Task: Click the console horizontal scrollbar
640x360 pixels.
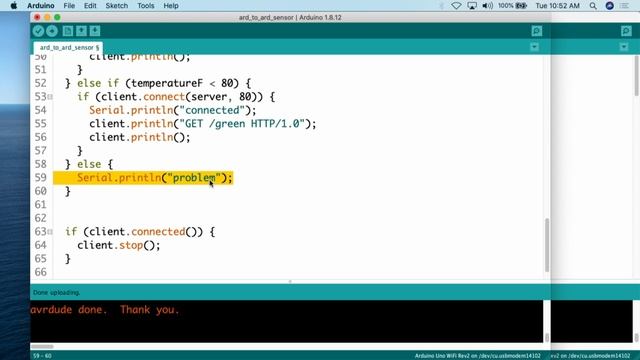Action: pos(42,347)
